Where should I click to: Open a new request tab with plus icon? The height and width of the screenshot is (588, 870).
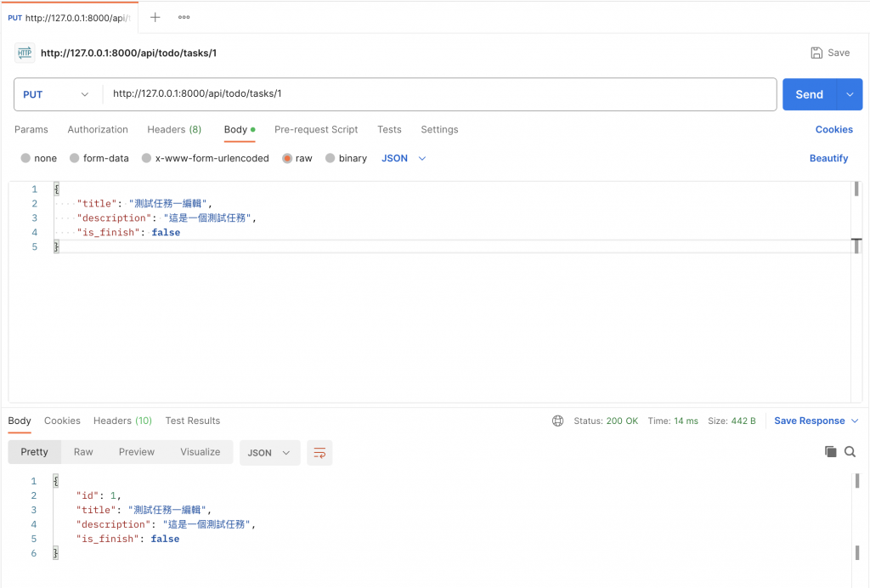coord(155,17)
